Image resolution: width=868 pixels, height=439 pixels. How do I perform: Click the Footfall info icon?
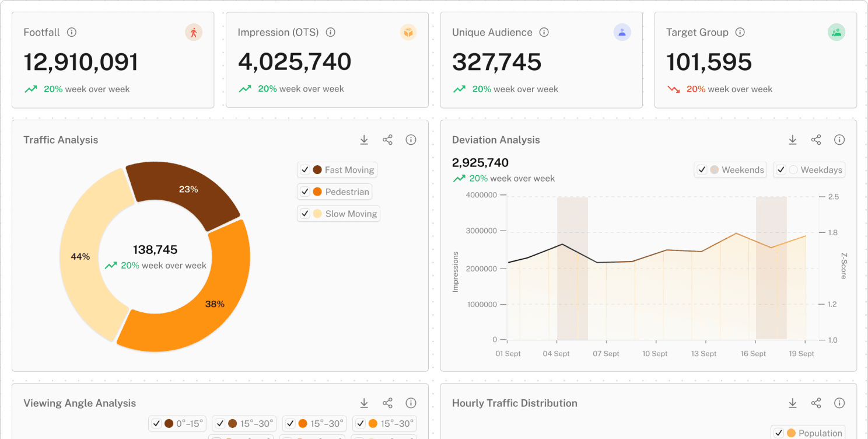pos(72,33)
